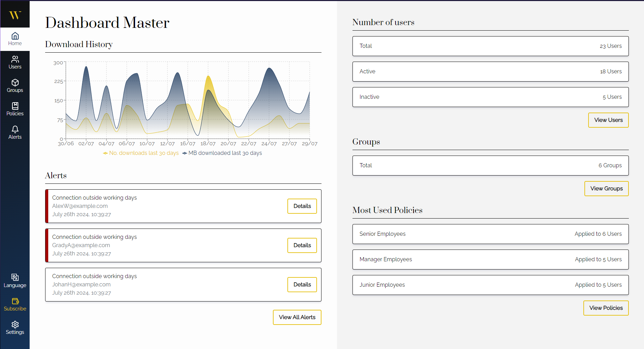
Task: Click the W logo in sidebar
Action: [15, 15]
